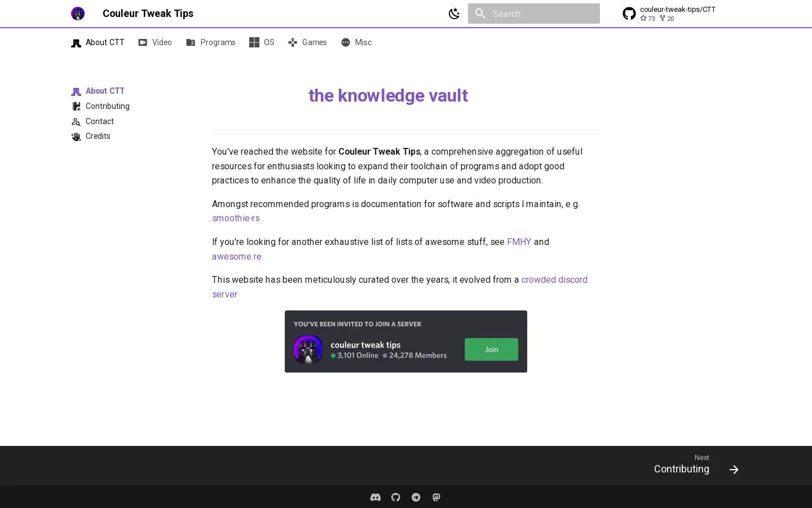Image resolution: width=812 pixels, height=508 pixels.
Task: Select About CTT in the sidebar
Action: click(x=98, y=91)
